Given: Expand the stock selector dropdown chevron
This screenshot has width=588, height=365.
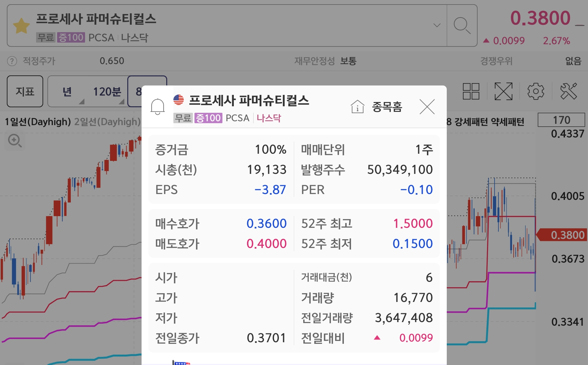Looking at the screenshot, I should point(437,25).
